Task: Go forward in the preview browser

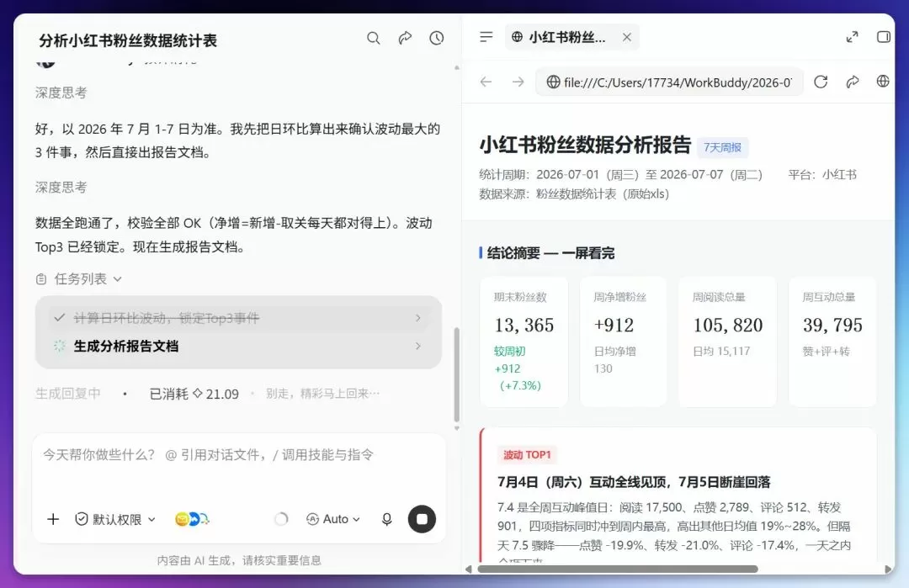Action: [518, 82]
